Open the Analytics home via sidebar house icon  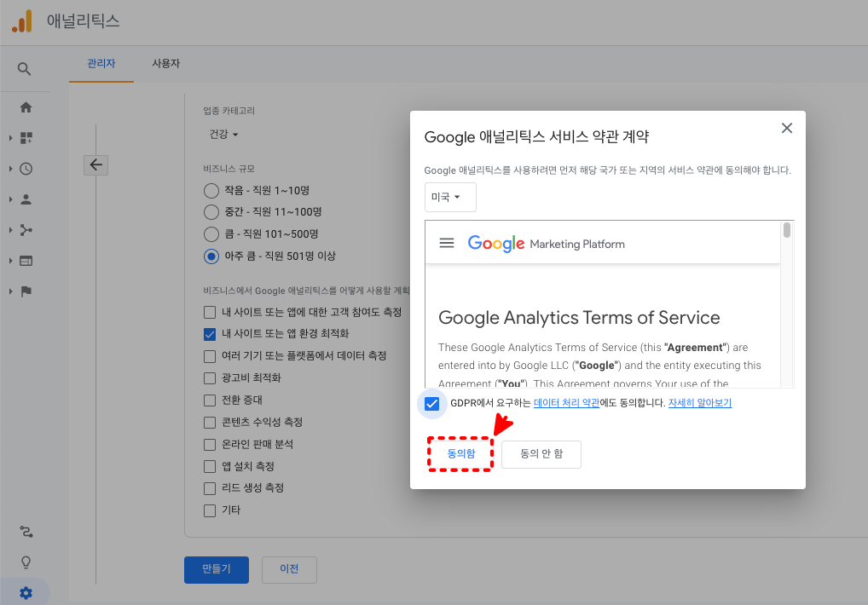[x=26, y=107]
